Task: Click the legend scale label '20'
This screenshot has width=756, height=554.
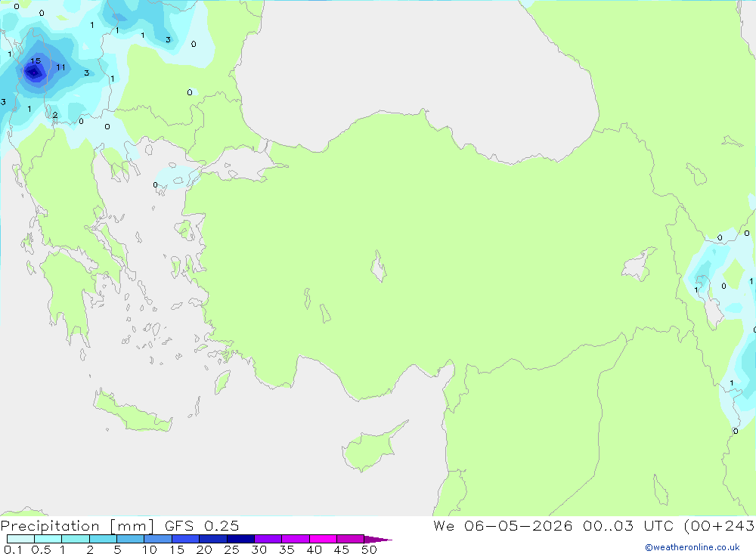Action: pyautogui.click(x=204, y=549)
